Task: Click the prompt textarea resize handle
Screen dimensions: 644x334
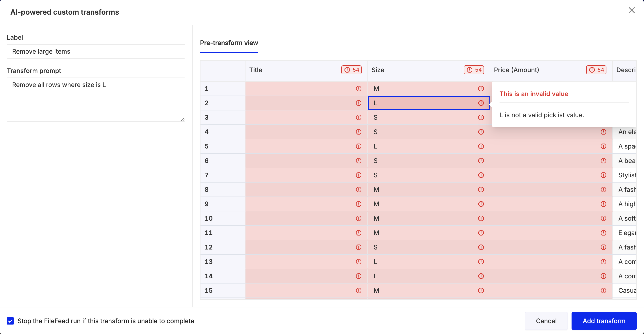Action: (183, 119)
